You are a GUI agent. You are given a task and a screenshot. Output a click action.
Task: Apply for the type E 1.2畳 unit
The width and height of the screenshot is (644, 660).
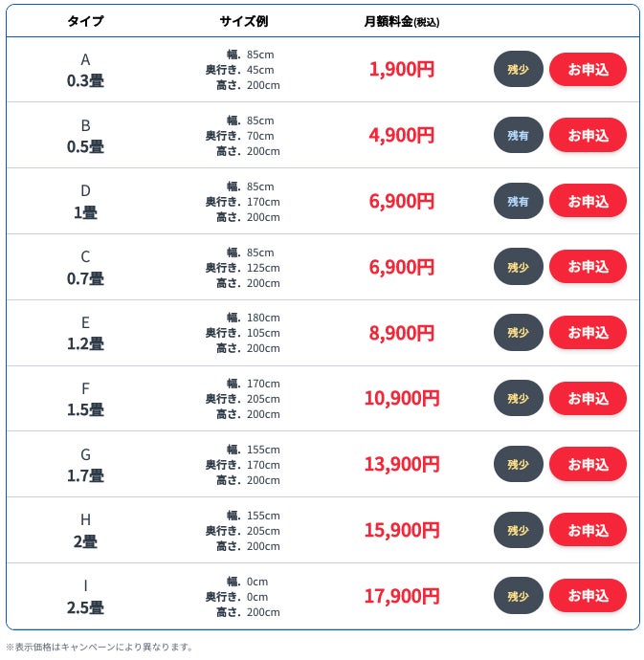[x=588, y=333]
